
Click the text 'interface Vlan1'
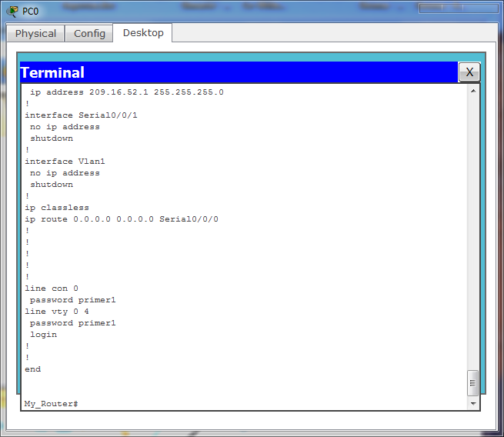[65, 162]
